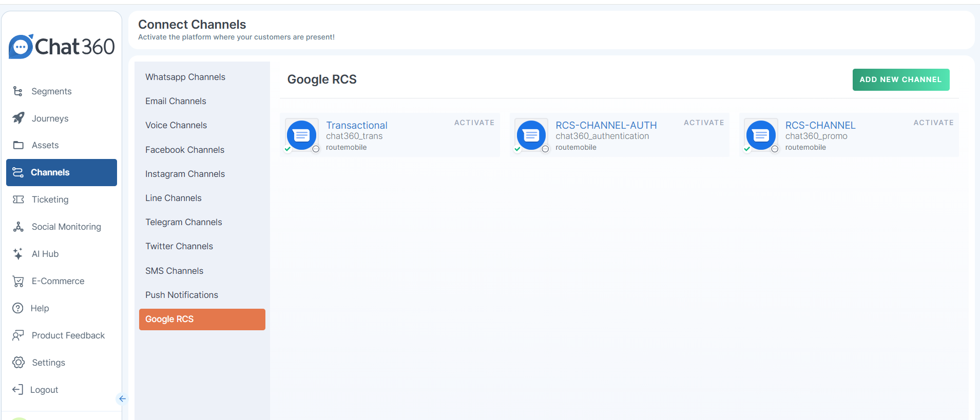
Task: Go to Journeys in the sidebar
Action: pos(50,118)
